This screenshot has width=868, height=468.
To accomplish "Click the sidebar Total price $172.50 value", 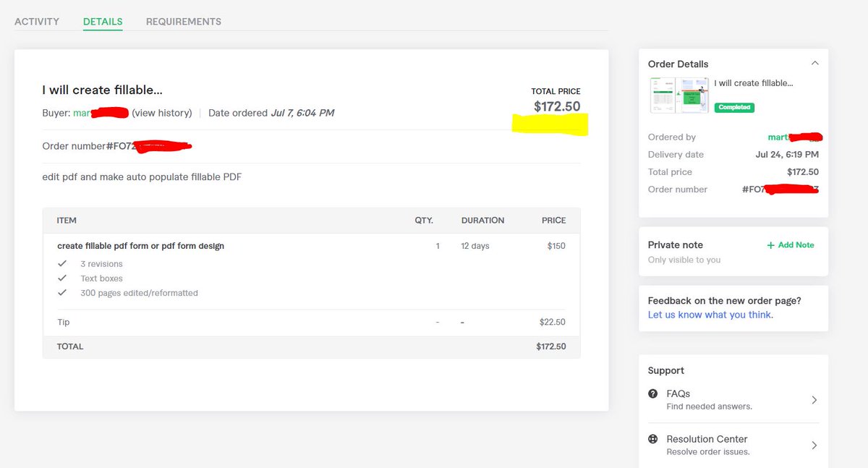I will (803, 172).
